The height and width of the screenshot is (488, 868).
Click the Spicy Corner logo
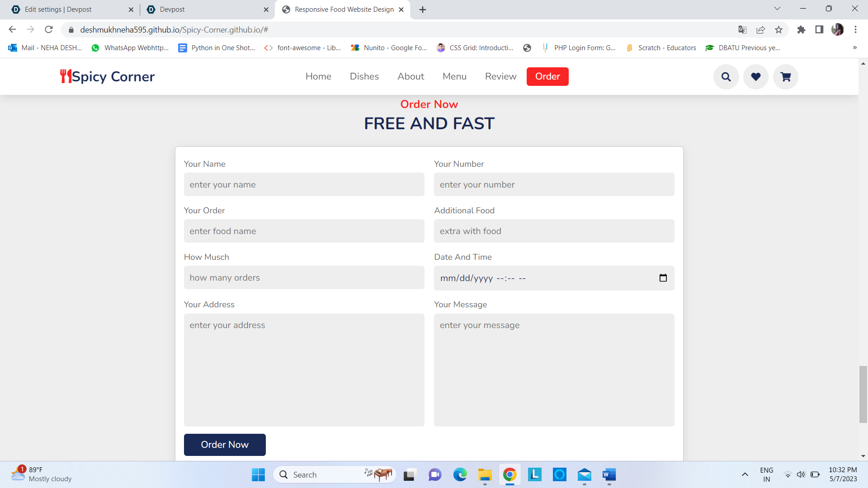point(107,76)
